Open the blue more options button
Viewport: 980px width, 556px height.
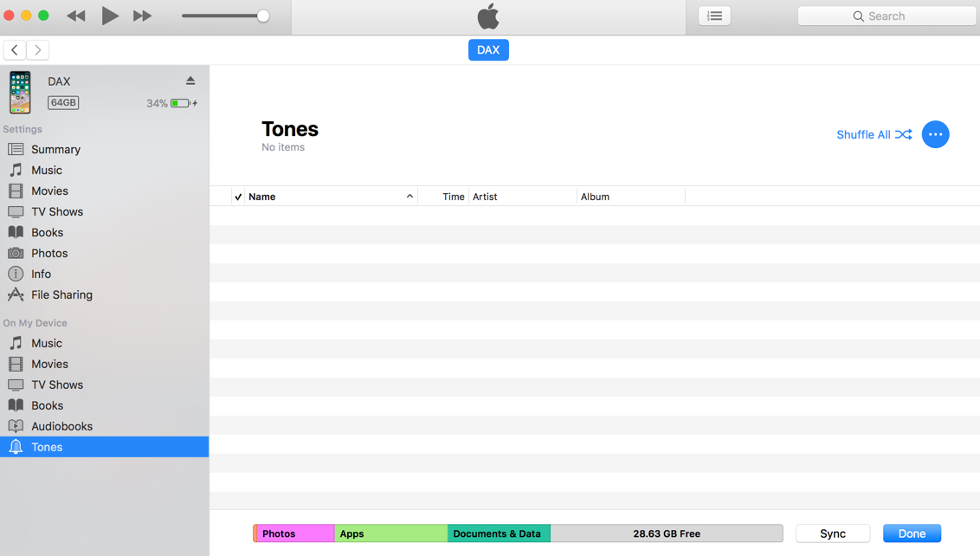point(935,134)
